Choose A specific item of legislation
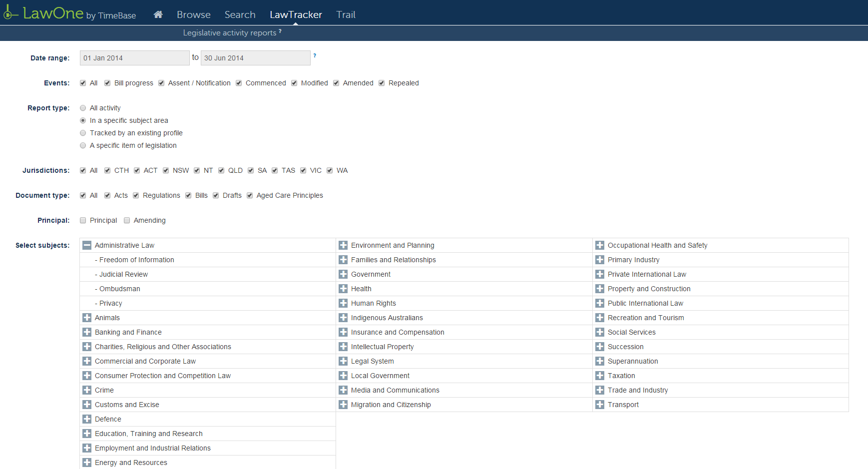Image resolution: width=868 pixels, height=469 pixels. point(83,145)
